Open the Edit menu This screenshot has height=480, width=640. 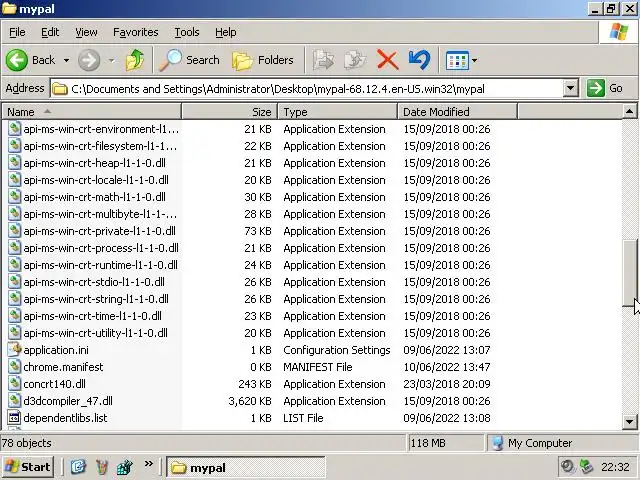pyautogui.click(x=50, y=32)
